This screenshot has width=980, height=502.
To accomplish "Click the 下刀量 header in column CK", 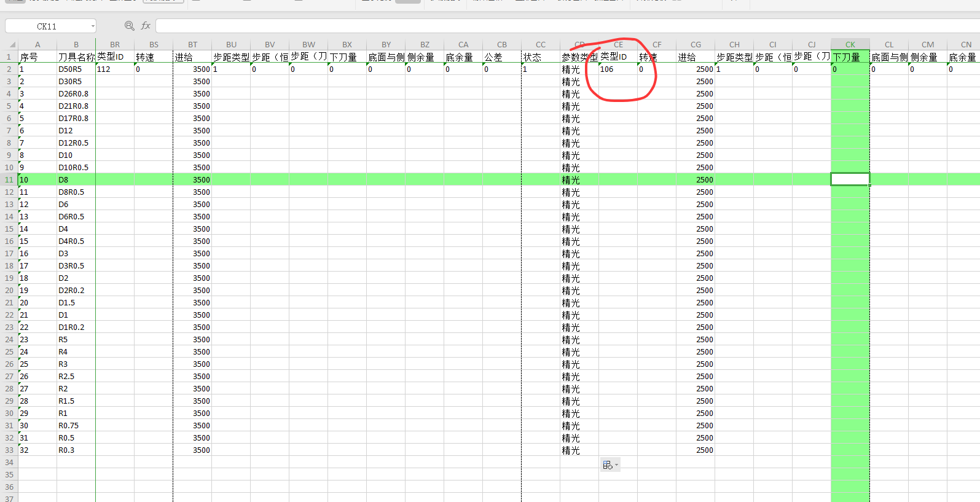I will (850, 57).
